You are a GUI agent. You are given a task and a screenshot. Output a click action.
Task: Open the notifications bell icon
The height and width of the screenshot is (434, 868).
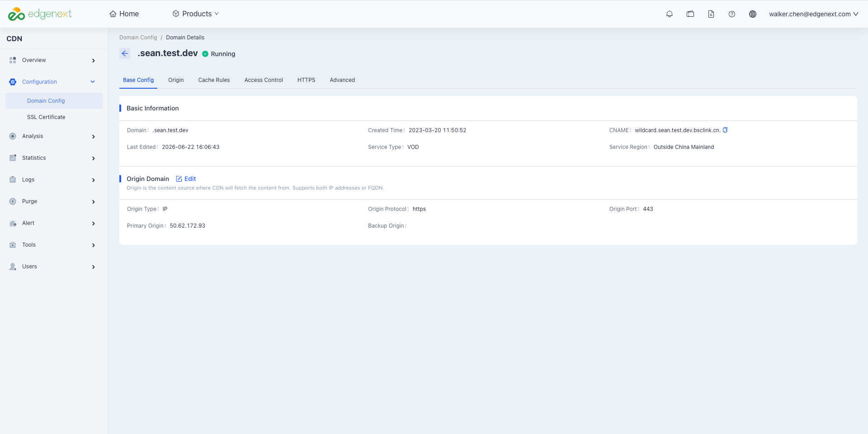(x=670, y=14)
